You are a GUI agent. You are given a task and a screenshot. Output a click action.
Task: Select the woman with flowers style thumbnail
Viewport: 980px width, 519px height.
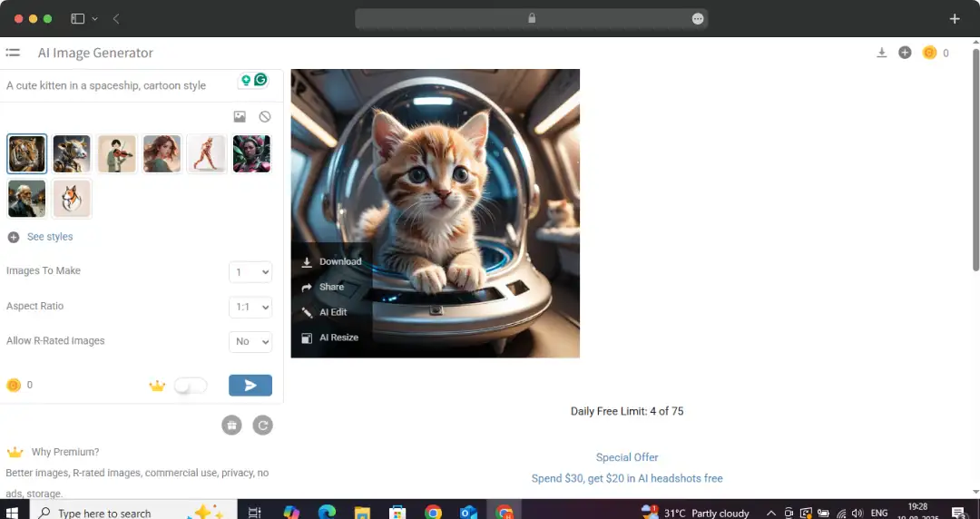(252, 154)
